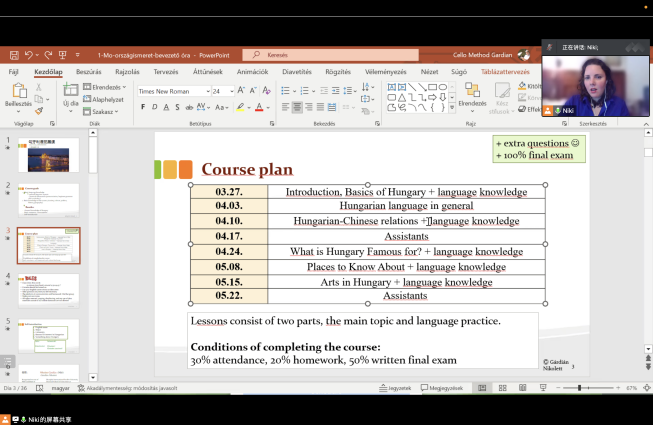Screen dimensions: 653x425
Task: Toggle the numbered list
Action: 304,91
